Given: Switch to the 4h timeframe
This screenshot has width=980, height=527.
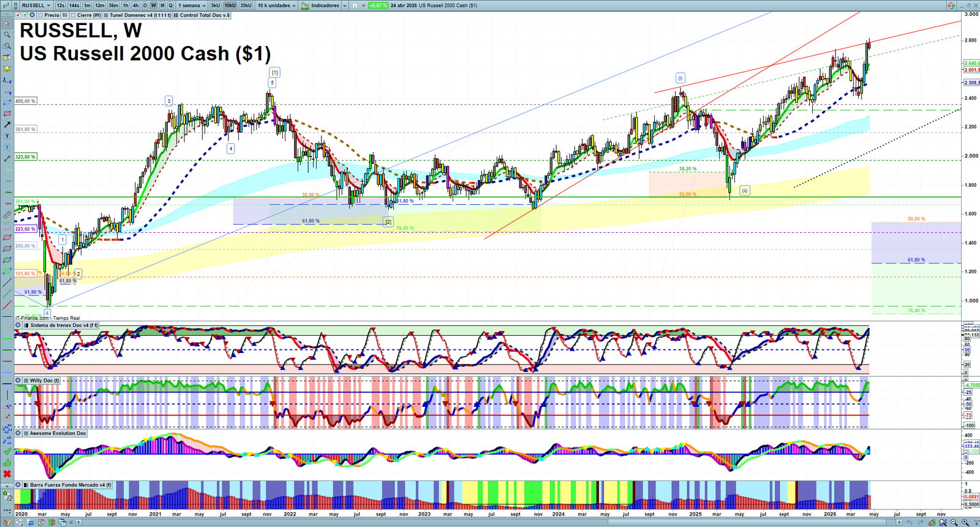Looking at the screenshot, I should (135, 6).
